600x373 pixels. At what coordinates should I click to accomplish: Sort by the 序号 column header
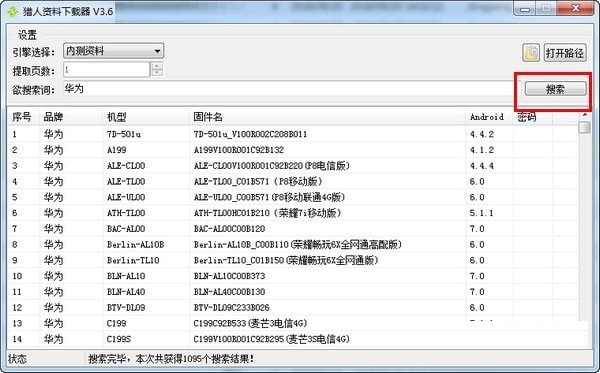coord(22,117)
